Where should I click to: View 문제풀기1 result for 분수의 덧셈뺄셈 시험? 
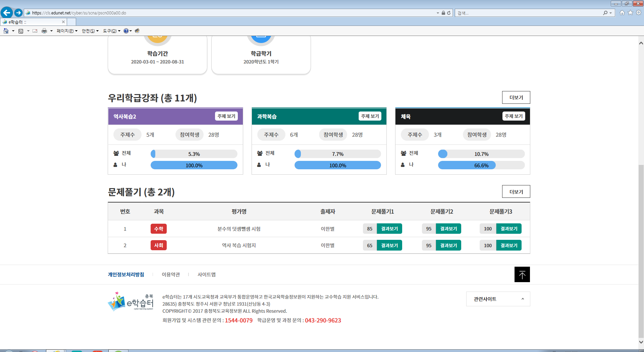click(389, 229)
